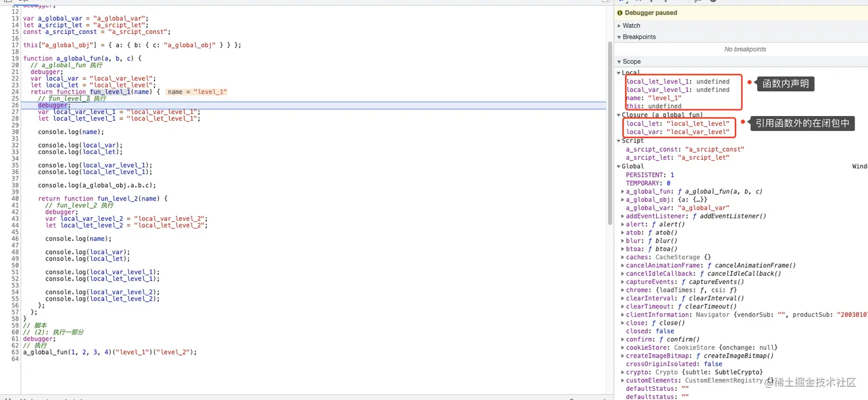The height and width of the screenshot is (400, 868).
Task: Collapse the Script scope group
Action: tap(619, 141)
